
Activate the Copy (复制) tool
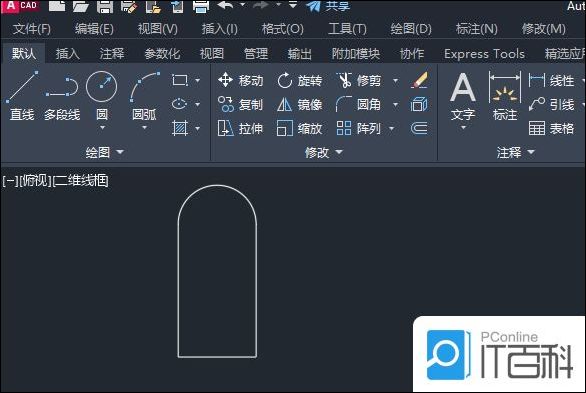coord(240,105)
